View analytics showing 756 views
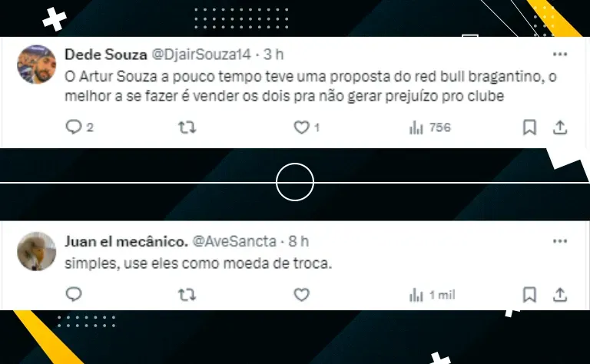Screen dimensions: 590x364 pyautogui.click(x=430, y=127)
